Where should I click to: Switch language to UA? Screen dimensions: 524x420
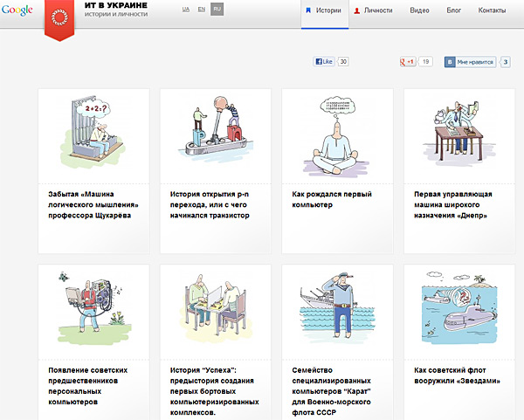(185, 10)
